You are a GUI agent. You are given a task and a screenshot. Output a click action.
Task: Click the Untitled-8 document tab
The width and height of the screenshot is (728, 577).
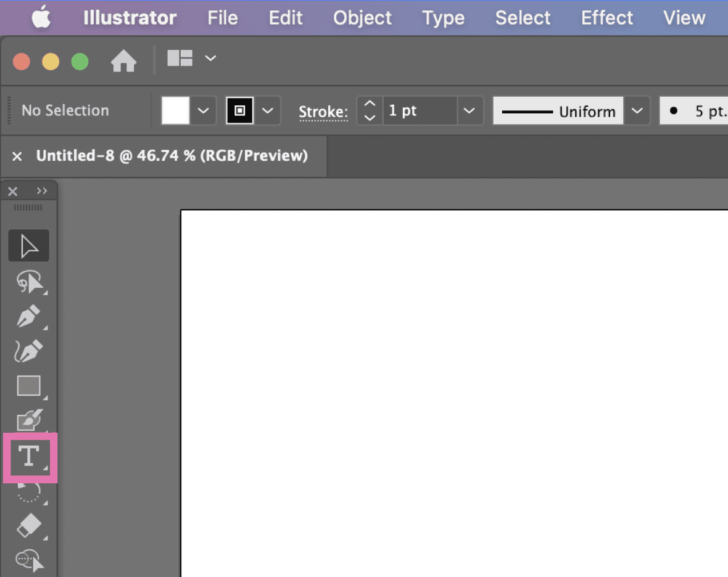173,155
